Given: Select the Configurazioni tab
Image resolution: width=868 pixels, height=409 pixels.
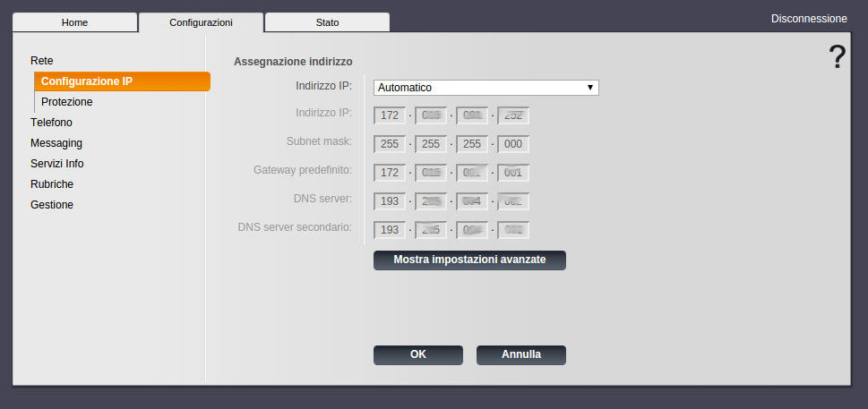Looking at the screenshot, I should tap(201, 22).
